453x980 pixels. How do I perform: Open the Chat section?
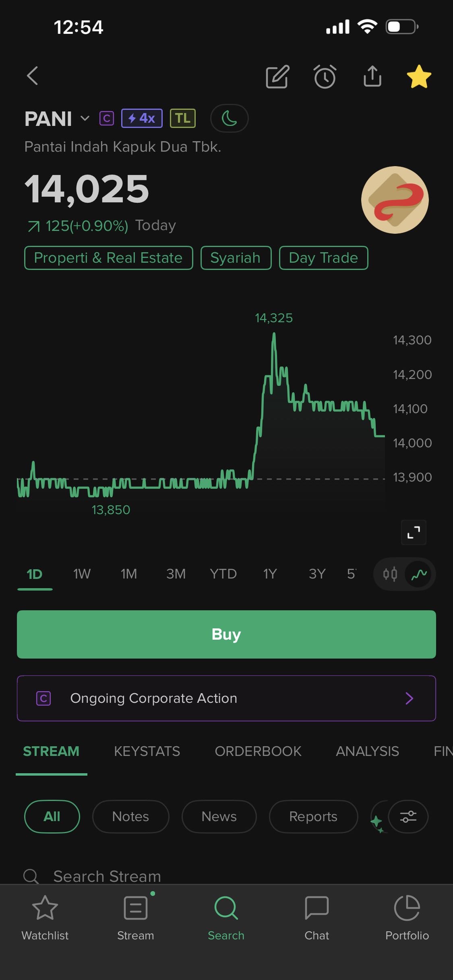[317, 915]
